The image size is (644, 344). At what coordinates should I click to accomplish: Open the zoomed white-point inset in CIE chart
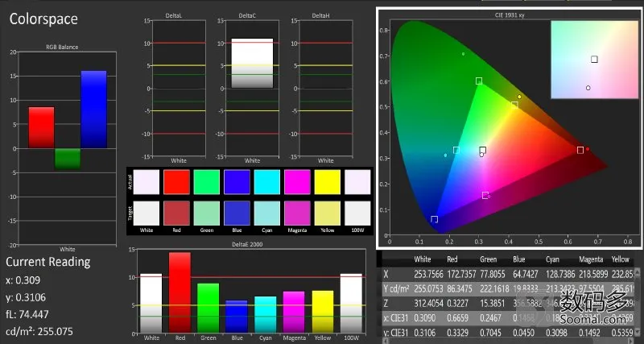click(594, 60)
